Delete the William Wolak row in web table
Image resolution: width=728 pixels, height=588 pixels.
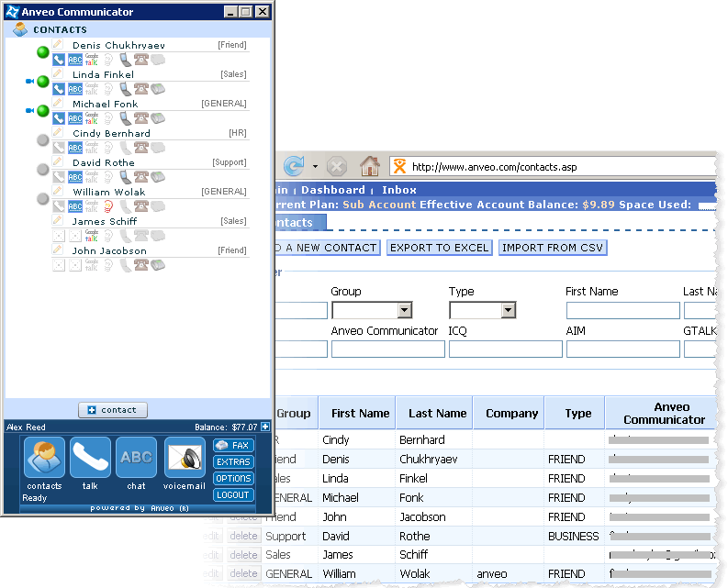(243, 573)
